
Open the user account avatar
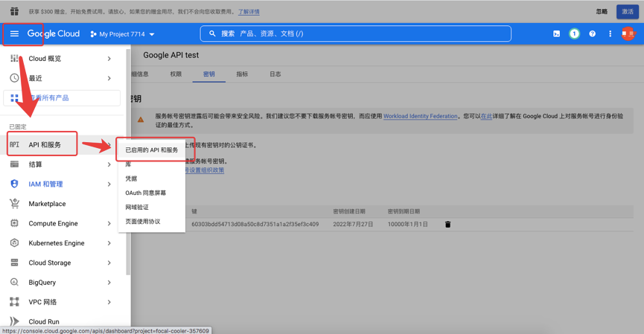[x=628, y=33]
